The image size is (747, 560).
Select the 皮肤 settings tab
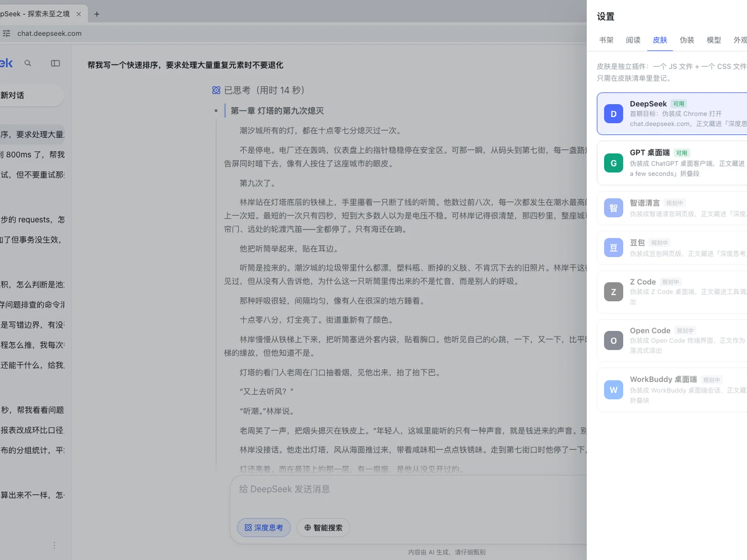pos(660,40)
